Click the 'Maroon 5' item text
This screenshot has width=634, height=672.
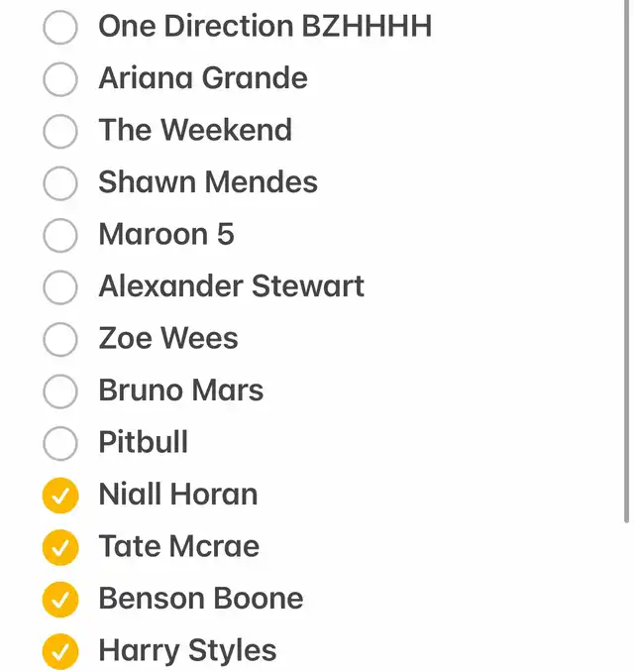point(166,235)
